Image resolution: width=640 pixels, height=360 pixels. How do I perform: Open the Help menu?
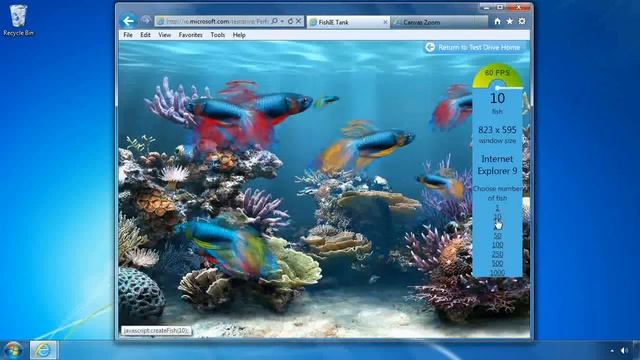pyautogui.click(x=239, y=35)
